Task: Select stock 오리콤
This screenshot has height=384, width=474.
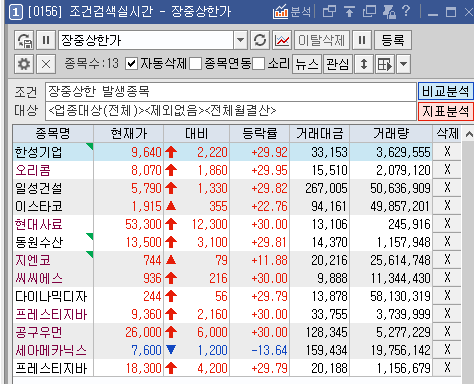Action: coord(33,170)
